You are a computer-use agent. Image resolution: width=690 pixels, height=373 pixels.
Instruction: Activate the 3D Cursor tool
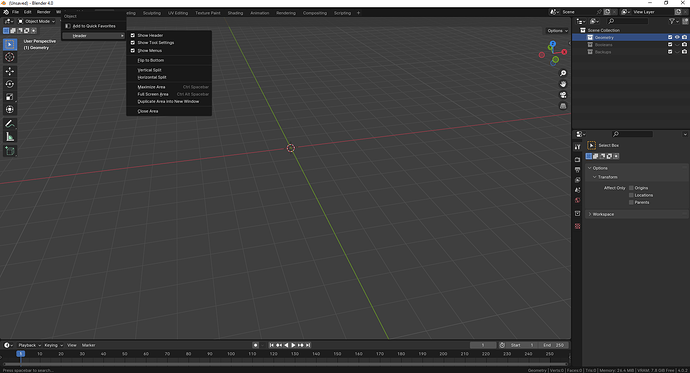click(x=10, y=57)
